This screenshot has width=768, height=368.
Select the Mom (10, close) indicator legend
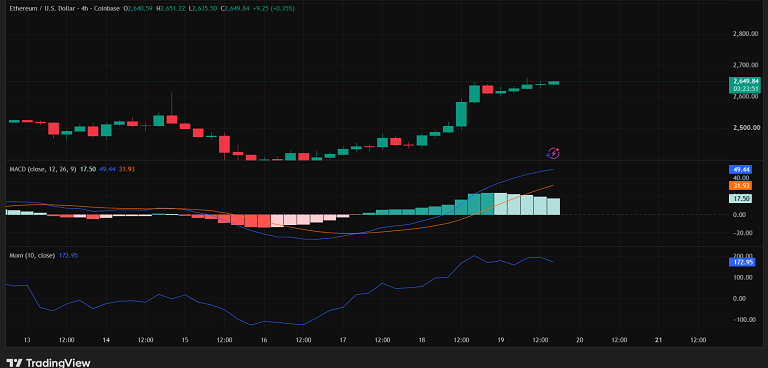click(x=33, y=255)
